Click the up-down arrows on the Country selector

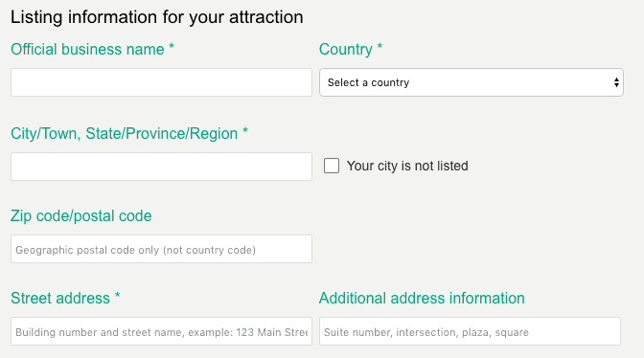616,82
